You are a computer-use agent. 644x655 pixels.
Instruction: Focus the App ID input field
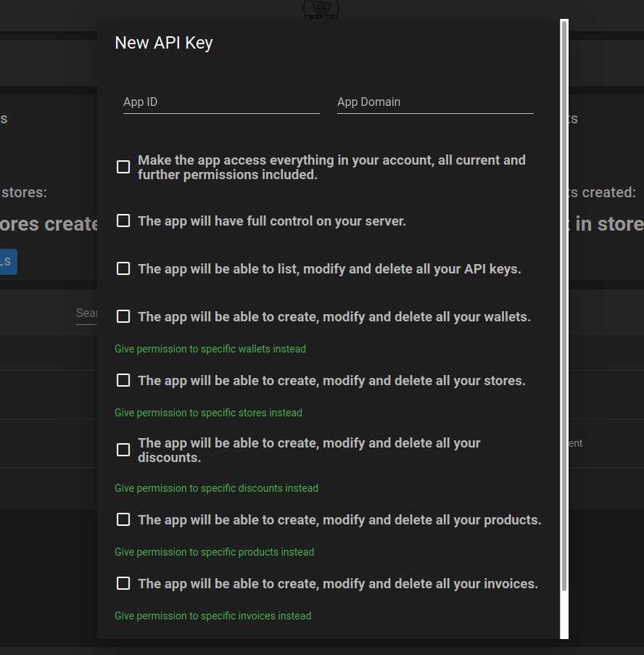221,102
